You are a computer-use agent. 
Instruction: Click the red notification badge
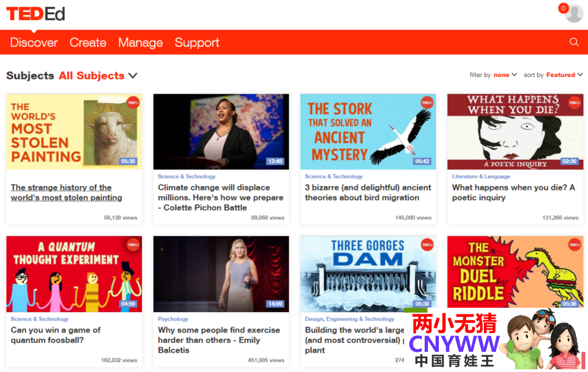click(563, 8)
